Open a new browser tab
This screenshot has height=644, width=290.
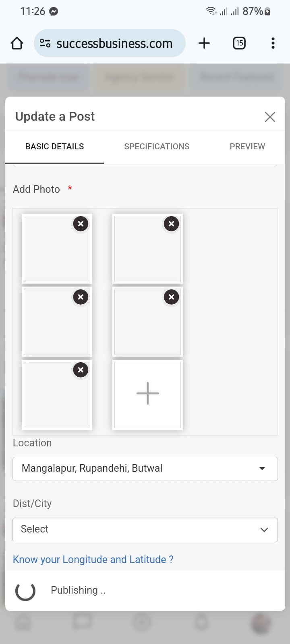204,43
